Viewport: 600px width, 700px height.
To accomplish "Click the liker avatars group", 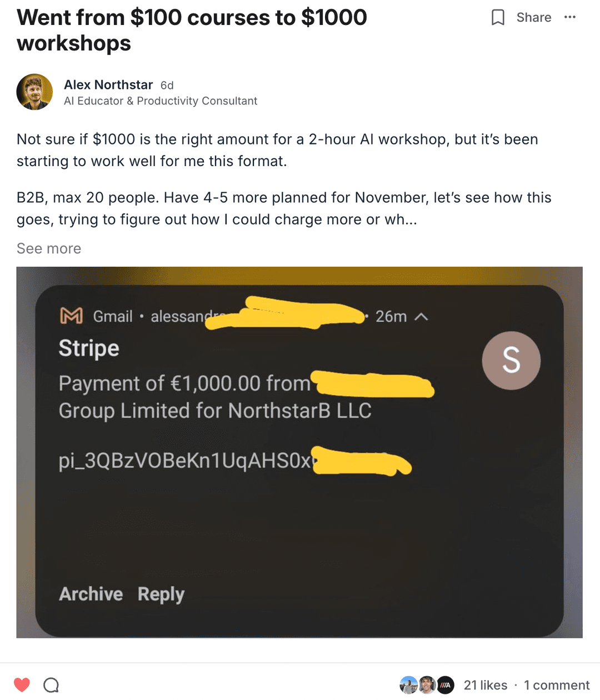I will tap(427, 686).
